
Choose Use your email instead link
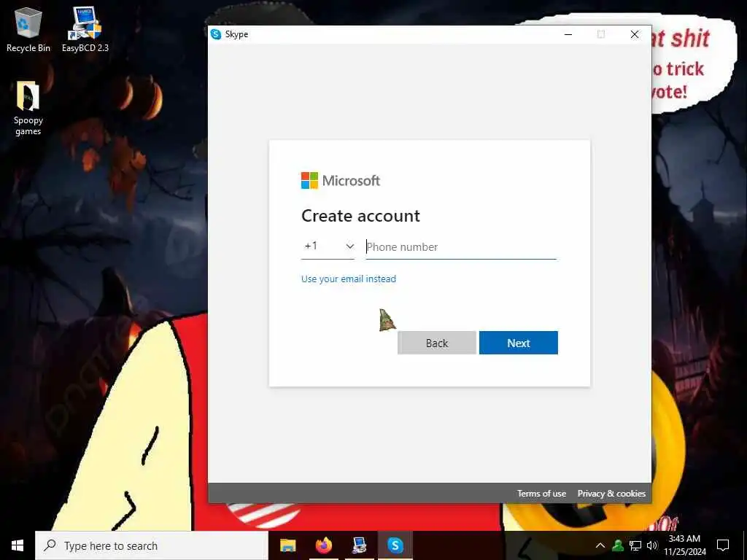pyautogui.click(x=348, y=279)
